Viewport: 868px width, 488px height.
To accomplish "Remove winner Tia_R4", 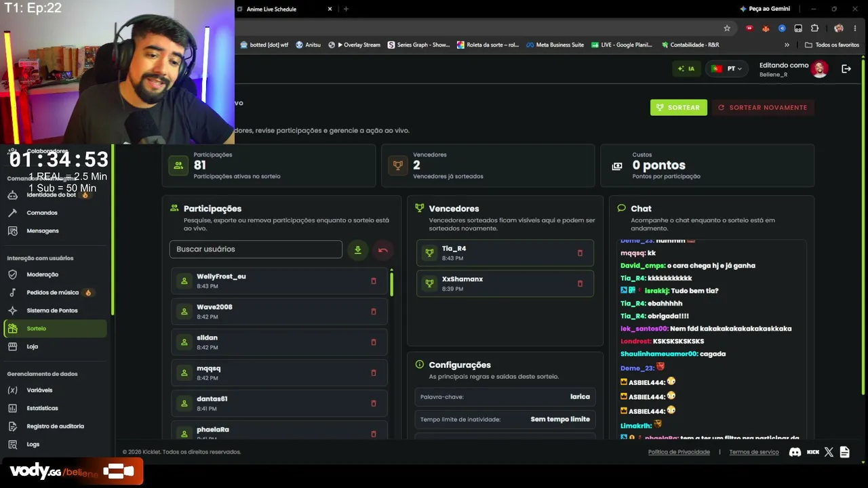I will (580, 253).
